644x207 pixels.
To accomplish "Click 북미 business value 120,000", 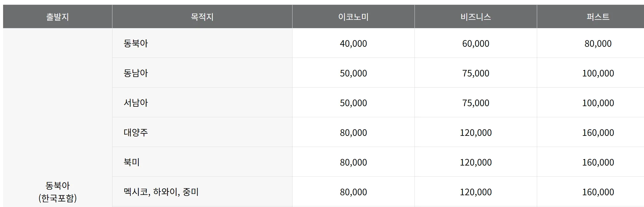I will click(x=476, y=162).
